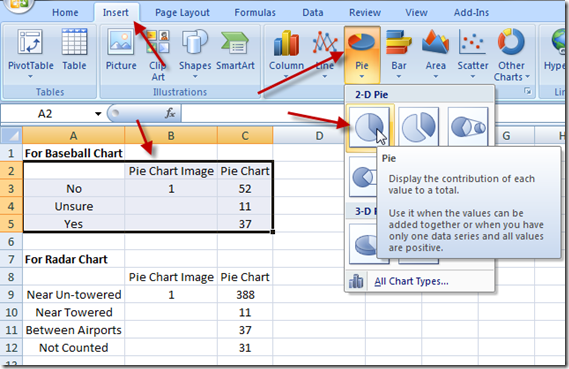
Task: Select the cell containing 388
Action: (x=245, y=295)
